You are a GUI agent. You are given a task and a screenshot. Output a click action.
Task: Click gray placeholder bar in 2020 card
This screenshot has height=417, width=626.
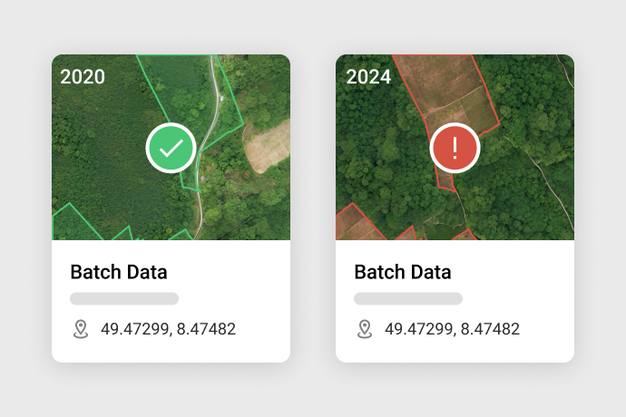pos(124,298)
